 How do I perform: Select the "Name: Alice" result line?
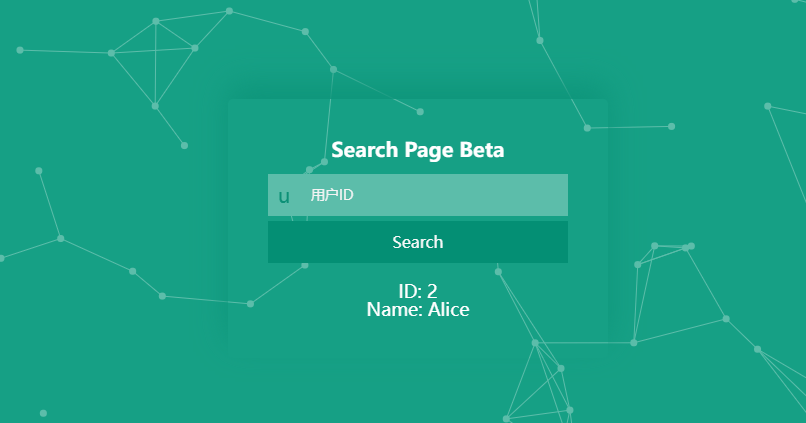click(417, 310)
